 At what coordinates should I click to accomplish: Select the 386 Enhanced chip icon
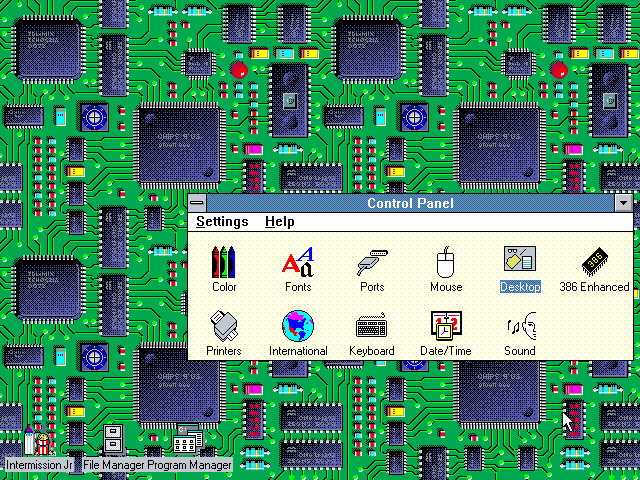pyautogui.click(x=594, y=261)
